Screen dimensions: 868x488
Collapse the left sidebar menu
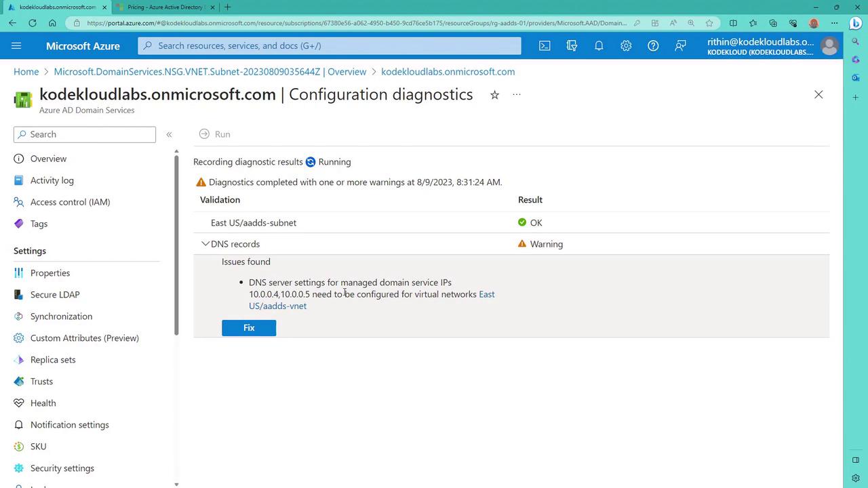tap(169, 134)
